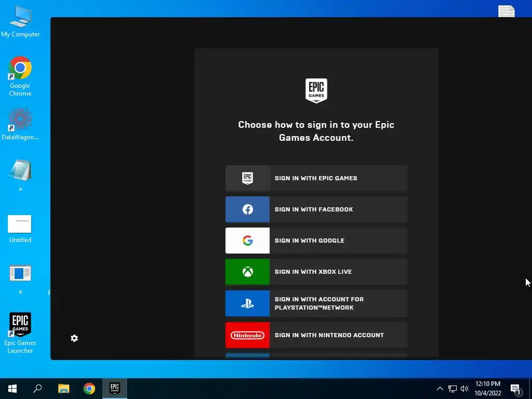Open My Computer desktop icon
532x399 pixels.
point(20,22)
